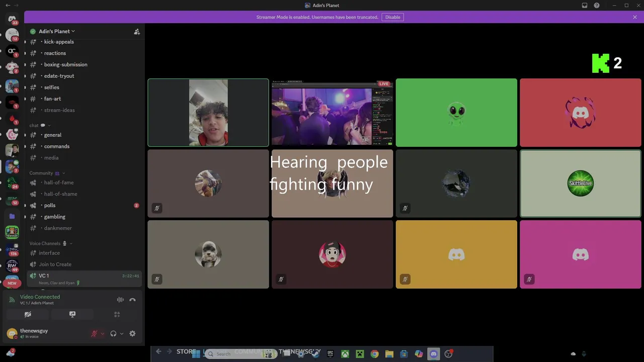Toggle screen share in voice panel
The height and width of the screenshot is (362, 644).
(x=72, y=314)
